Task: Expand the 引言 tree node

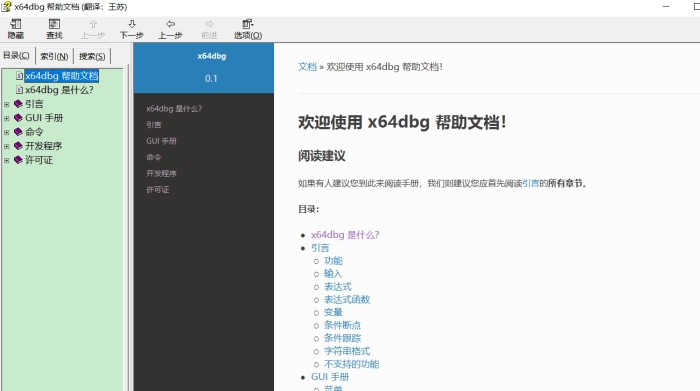Action: (x=7, y=104)
